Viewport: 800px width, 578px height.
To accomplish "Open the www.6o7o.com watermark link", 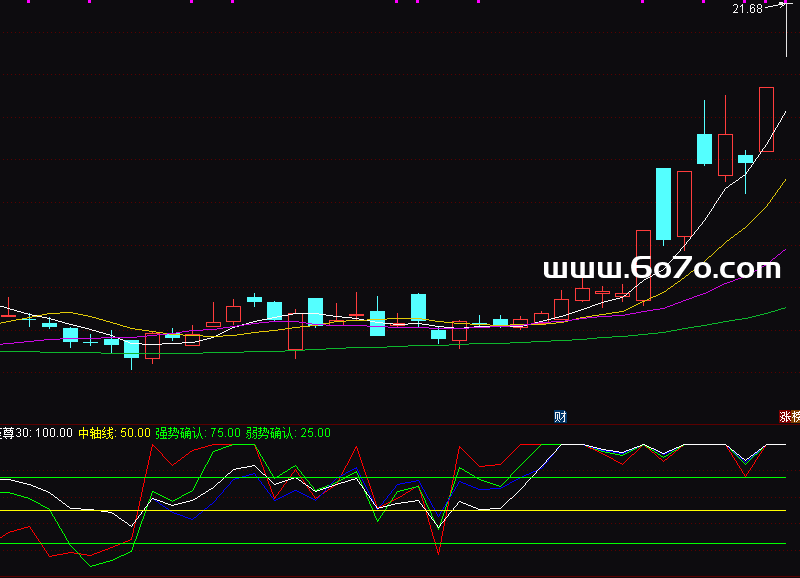I will pos(661,268).
